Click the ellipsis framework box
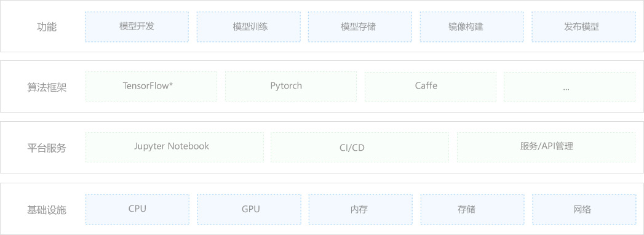 click(x=569, y=87)
